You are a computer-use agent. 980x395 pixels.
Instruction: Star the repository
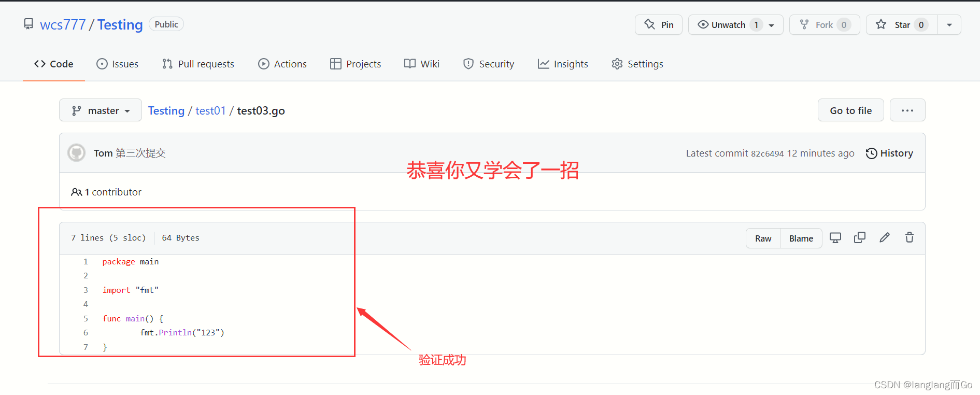[x=902, y=25]
